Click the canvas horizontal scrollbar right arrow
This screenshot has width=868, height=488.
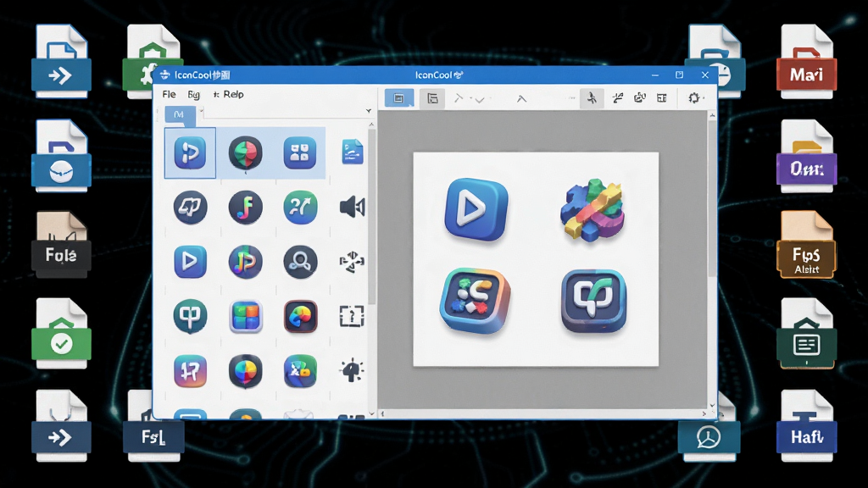(x=704, y=413)
